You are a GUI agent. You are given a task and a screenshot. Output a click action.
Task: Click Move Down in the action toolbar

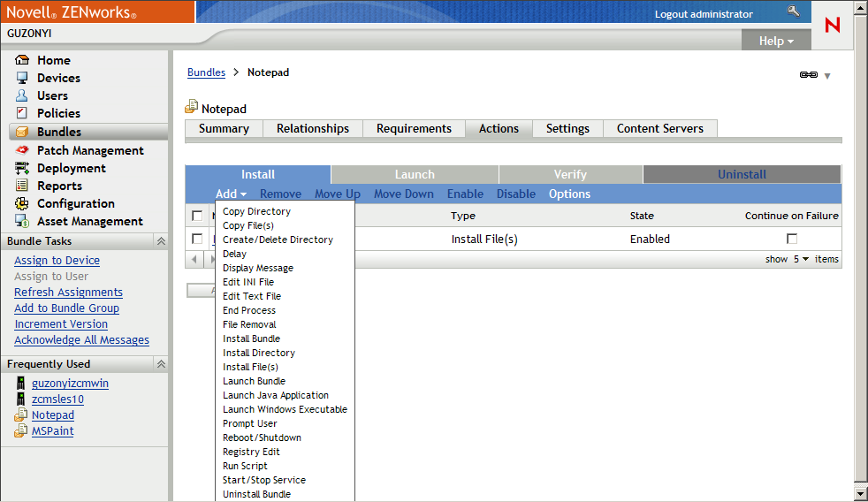(x=404, y=194)
